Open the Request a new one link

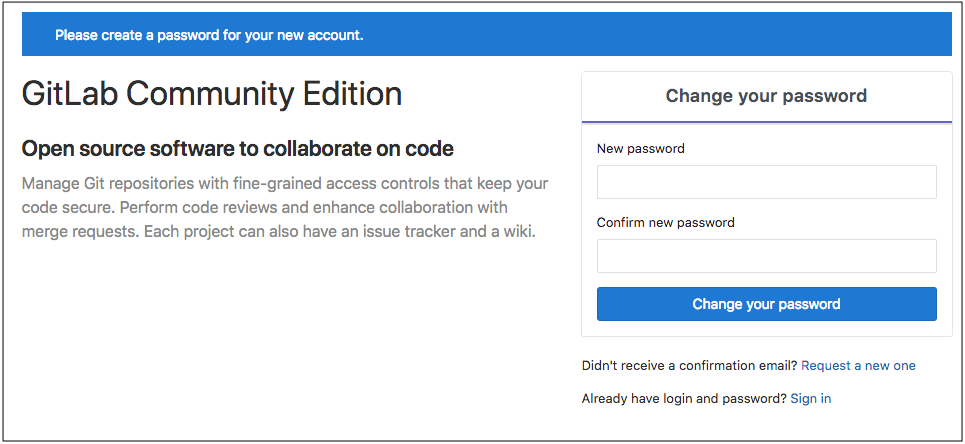858,366
